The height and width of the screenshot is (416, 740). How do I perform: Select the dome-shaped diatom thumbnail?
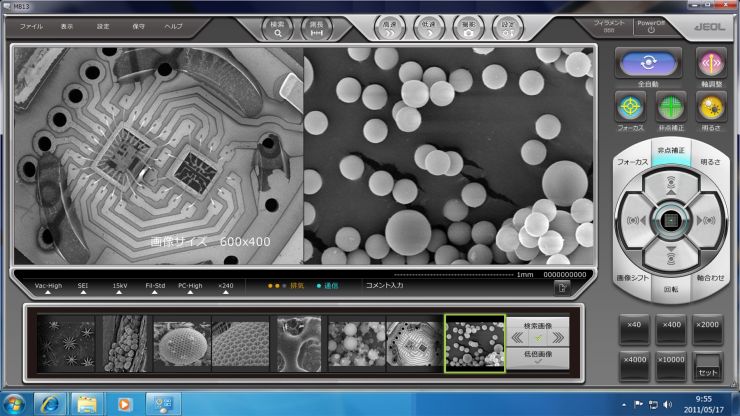pyautogui.click(x=182, y=343)
